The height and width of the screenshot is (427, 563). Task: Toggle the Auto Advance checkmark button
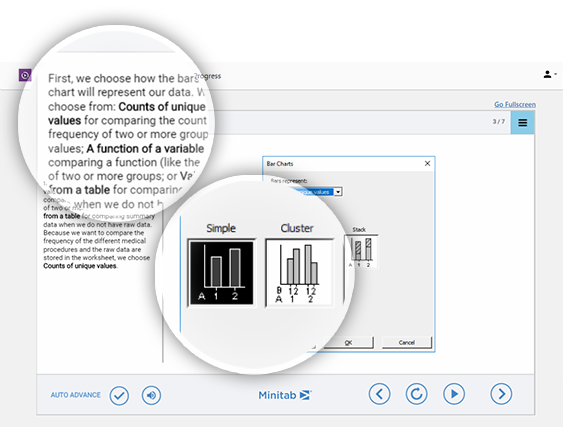[x=119, y=395]
